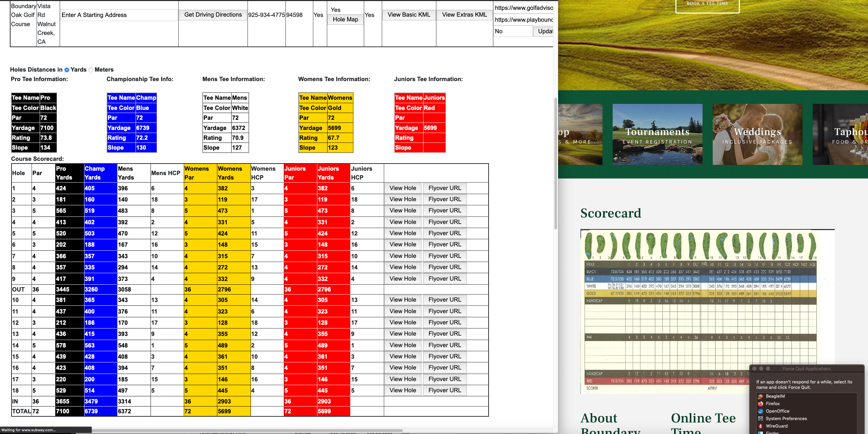This screenshot has width=868, height=434.
Task: Click View Hole for hole 17
Action: tap(403, 379)
